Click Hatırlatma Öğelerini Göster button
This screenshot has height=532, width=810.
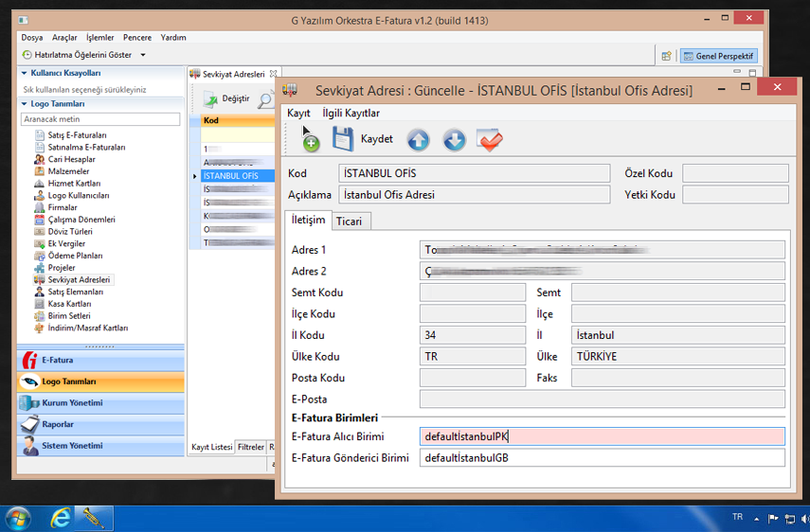(x=78, y=55)
